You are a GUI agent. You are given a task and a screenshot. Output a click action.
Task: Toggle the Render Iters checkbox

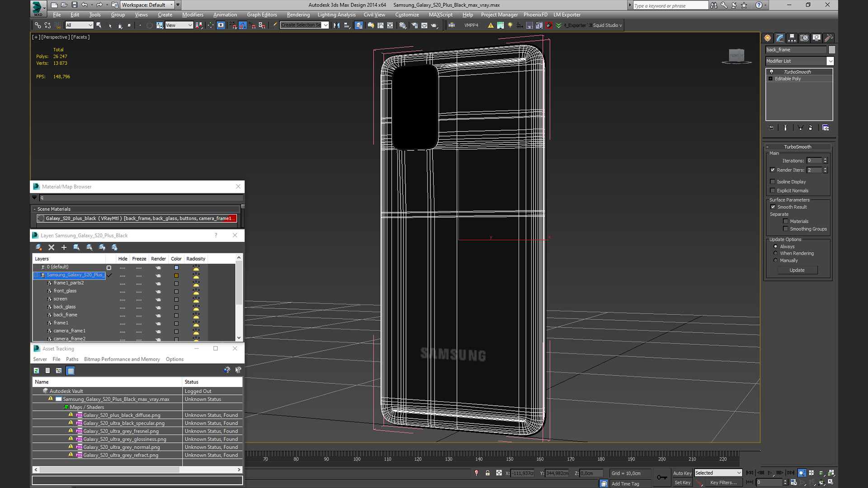pos(773,170)
